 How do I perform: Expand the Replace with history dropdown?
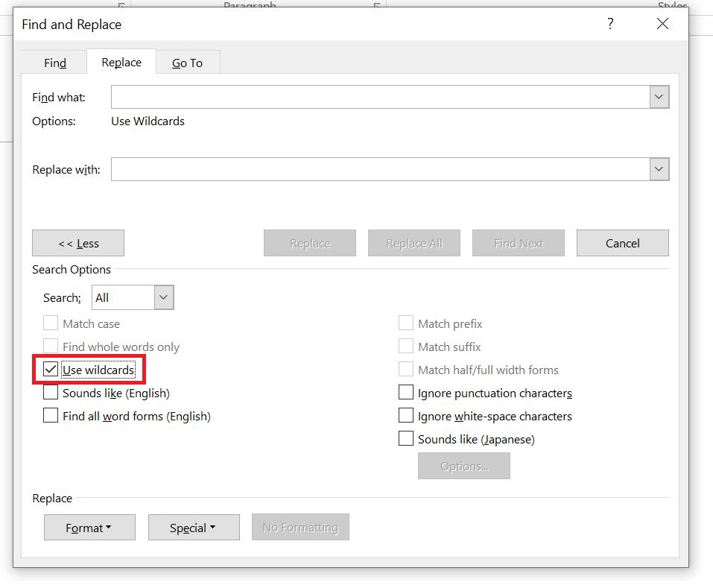point(659,169)
